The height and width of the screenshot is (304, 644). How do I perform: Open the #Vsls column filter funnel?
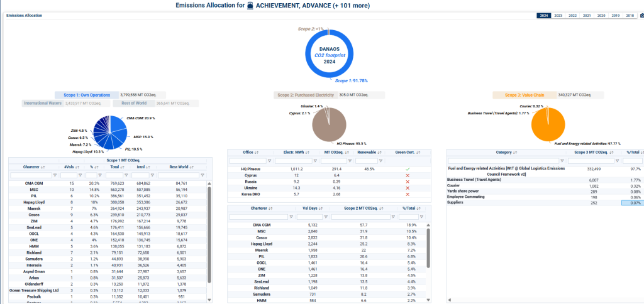[x=80, y=175]
